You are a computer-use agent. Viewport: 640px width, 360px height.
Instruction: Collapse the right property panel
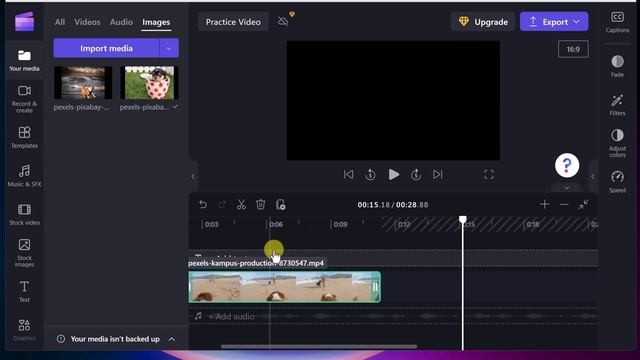click(593, 177)
